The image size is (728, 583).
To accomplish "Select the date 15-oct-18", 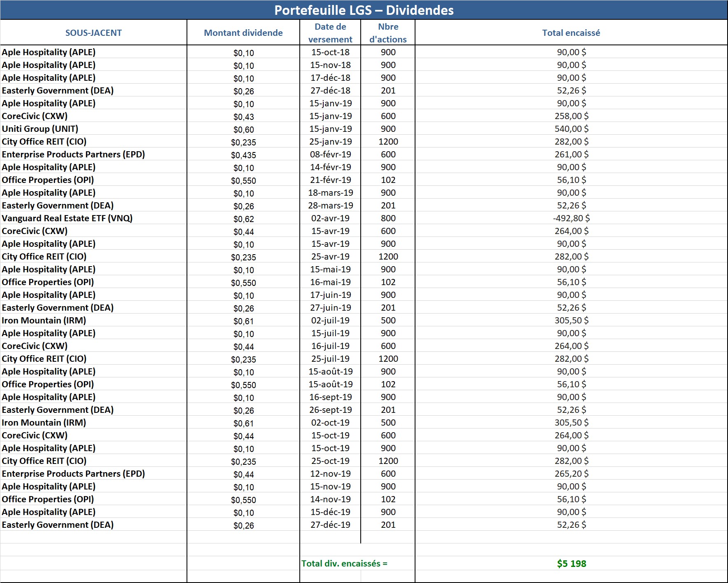I will (330, 52).
